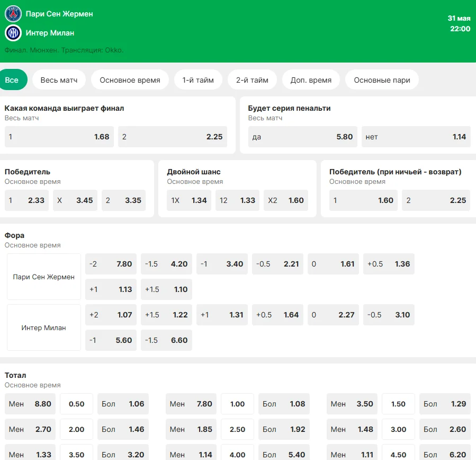Open the 'Основное время' tab
This screenshot has height=460, width=476.
(x=130, y=80)
